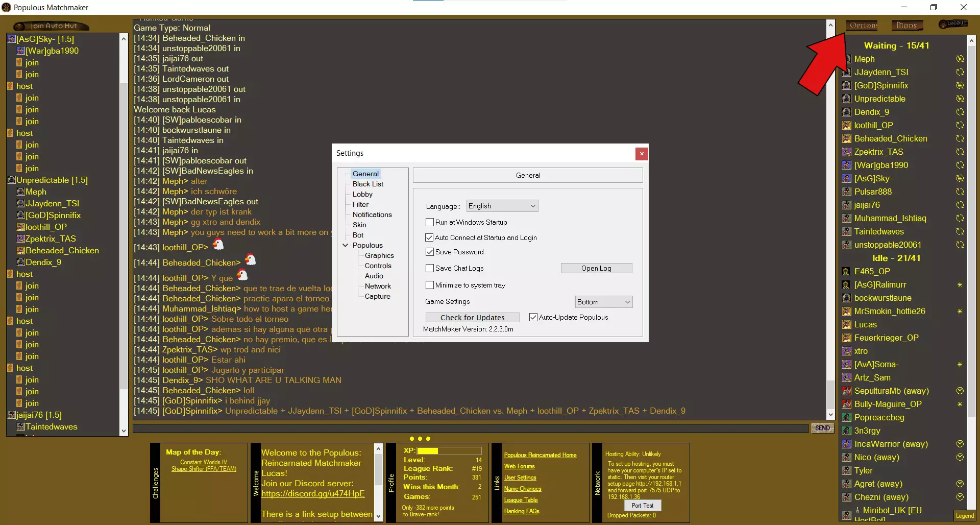Tick Minimize to system tray

(x=430, y=285)
